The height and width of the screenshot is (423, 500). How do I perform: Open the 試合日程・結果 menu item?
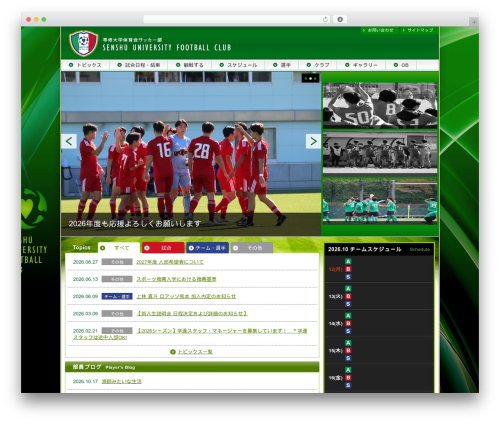coord(139,65)
